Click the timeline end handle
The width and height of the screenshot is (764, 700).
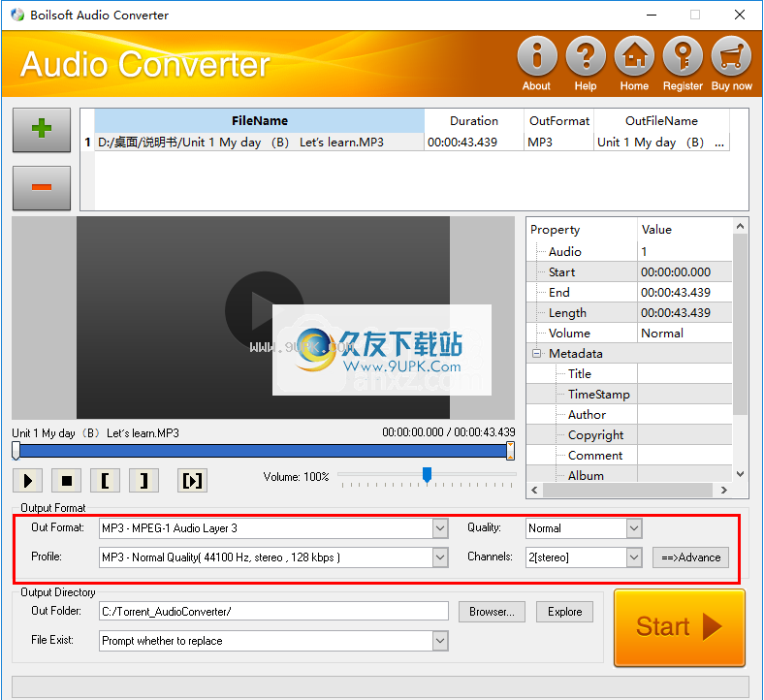click(x=510, y=451)
